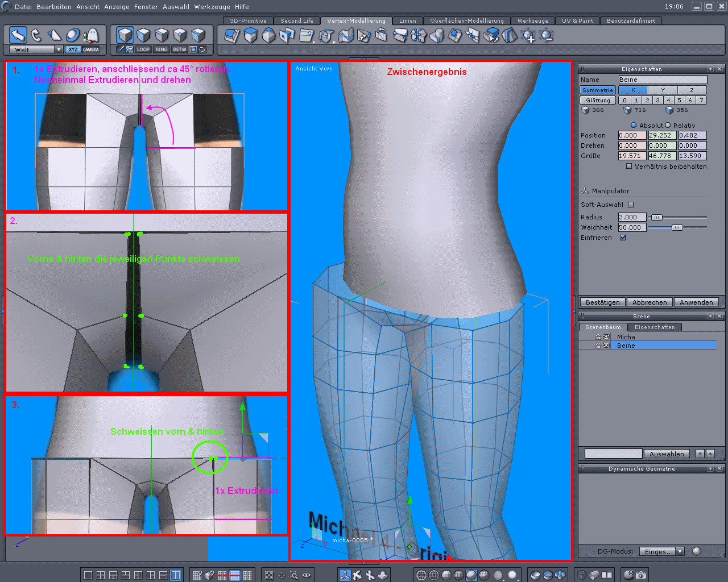Viewport: 728px width, 582px height.
Task: Click the zoom magnifier view icon
Action: tap(294, 575)
